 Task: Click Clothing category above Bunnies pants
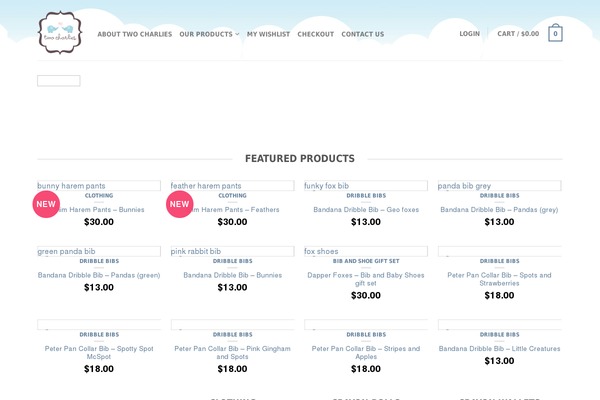(x=99, y=196)
